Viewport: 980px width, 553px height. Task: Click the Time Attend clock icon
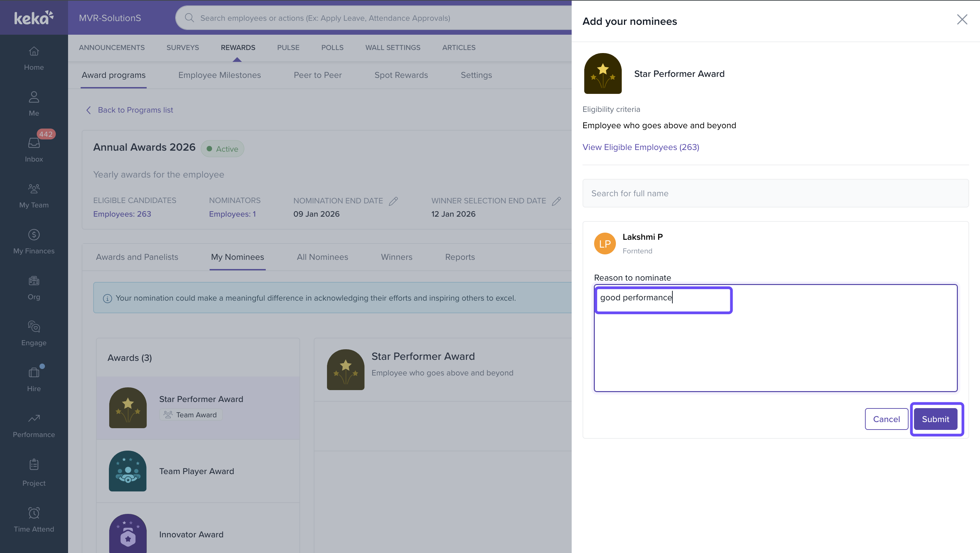click(34, 513)
